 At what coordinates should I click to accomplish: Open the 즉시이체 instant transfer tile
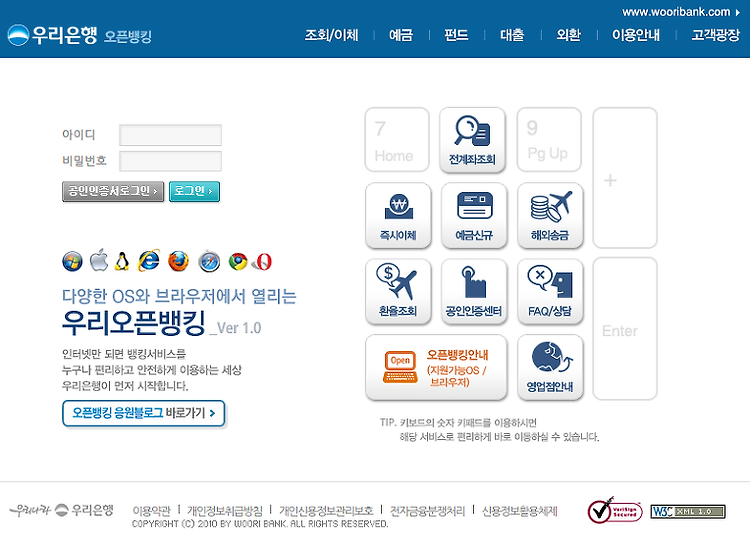coord(398,215)
